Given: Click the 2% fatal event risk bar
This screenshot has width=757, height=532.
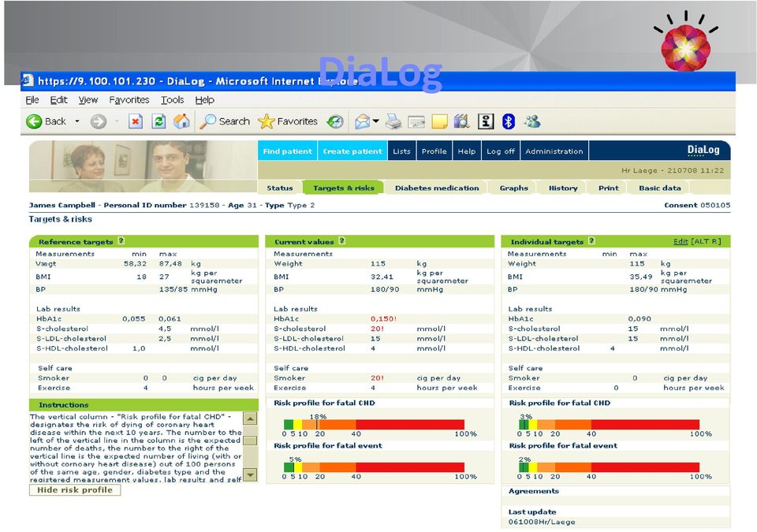Looking at the screenshot, I should point(610,467).
